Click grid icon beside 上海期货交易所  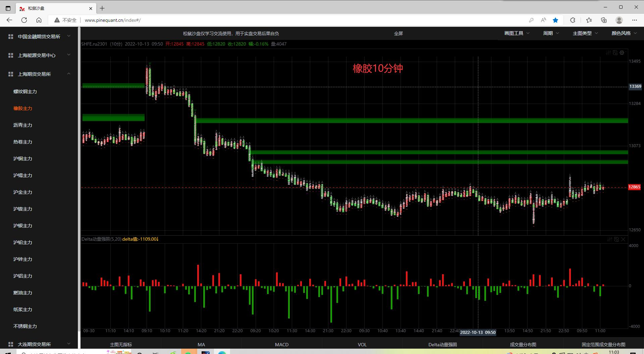point(11,74)
